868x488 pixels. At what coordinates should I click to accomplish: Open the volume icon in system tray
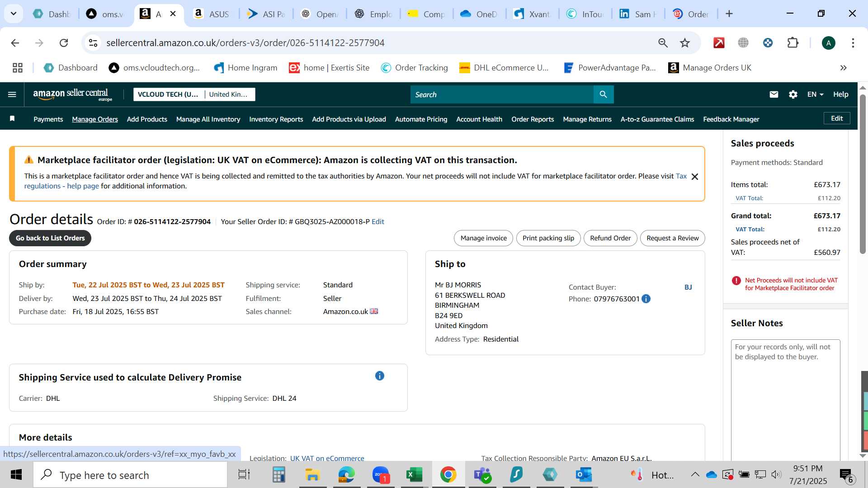point(776,474)
